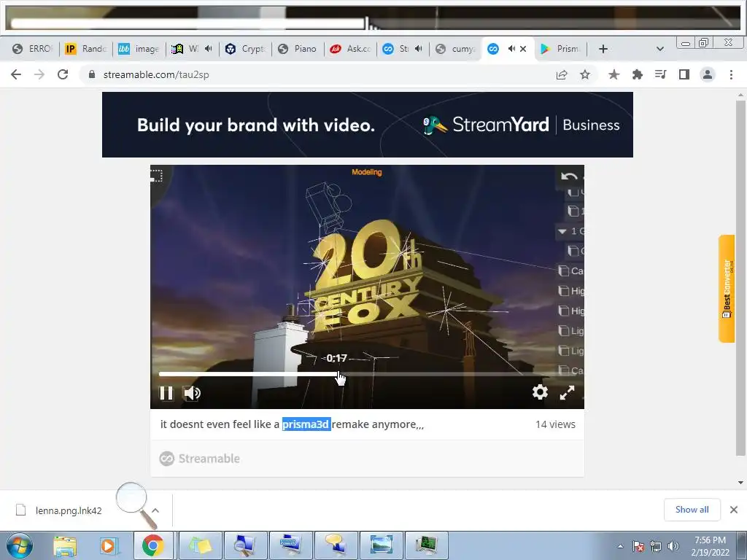The height and width of the screenshot is (560, 747).
Task: Switch to the Prisma tab
Action: click(561, 49)
